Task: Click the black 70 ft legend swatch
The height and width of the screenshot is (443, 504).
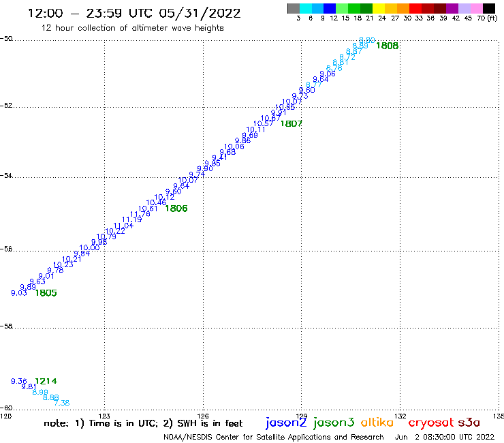Action: point(489,8)
